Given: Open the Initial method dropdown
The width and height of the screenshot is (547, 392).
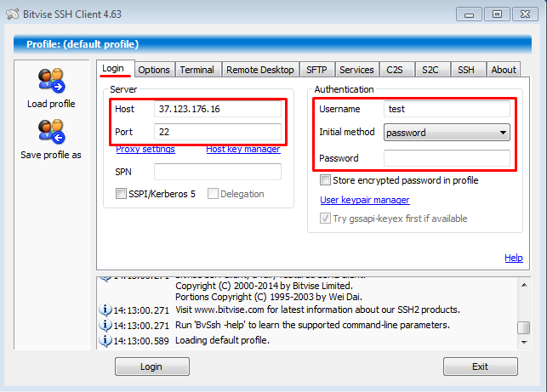Looking at the screenshot, I should 447,133.
